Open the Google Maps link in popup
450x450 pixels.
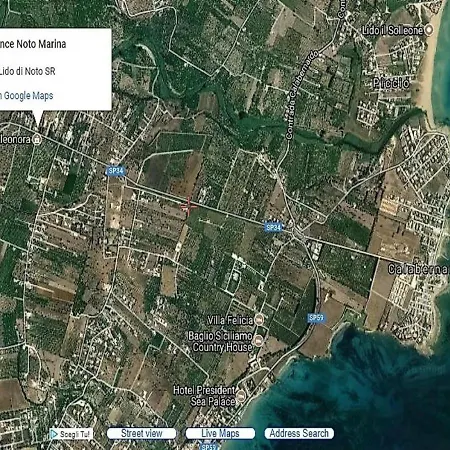click(27, 96)
